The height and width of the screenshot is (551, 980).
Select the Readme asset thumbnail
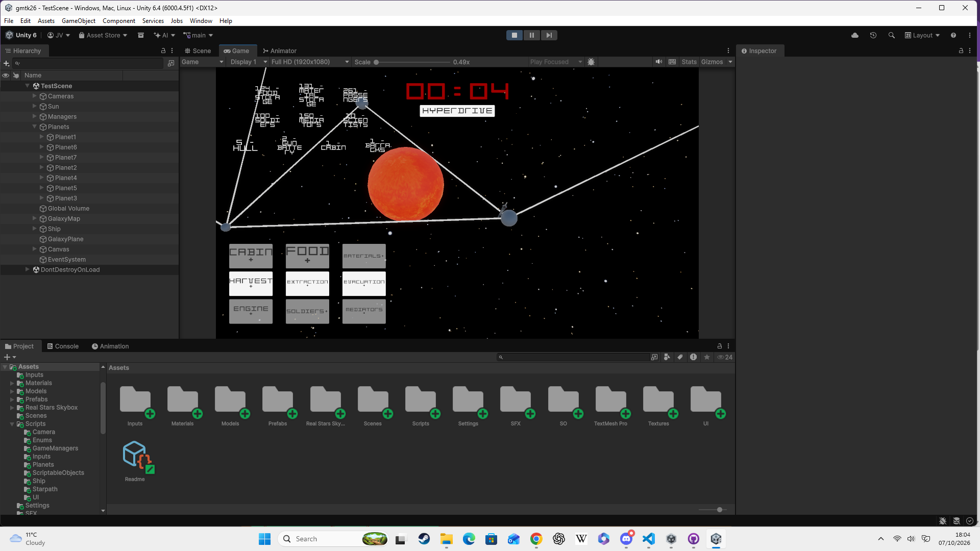pos(135,455)
